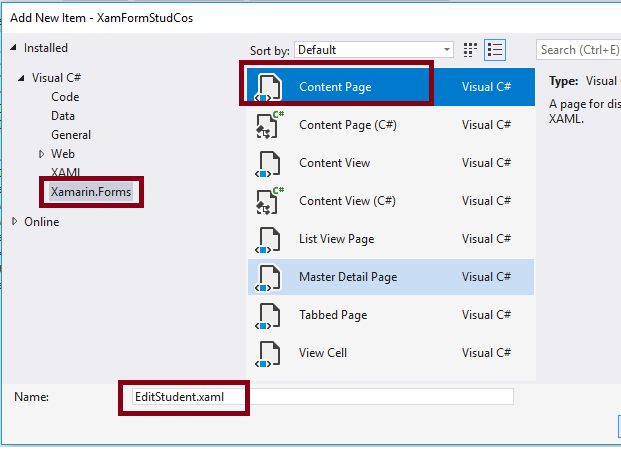Select the General category
621x450 pixels.
[x=71, y=135]
